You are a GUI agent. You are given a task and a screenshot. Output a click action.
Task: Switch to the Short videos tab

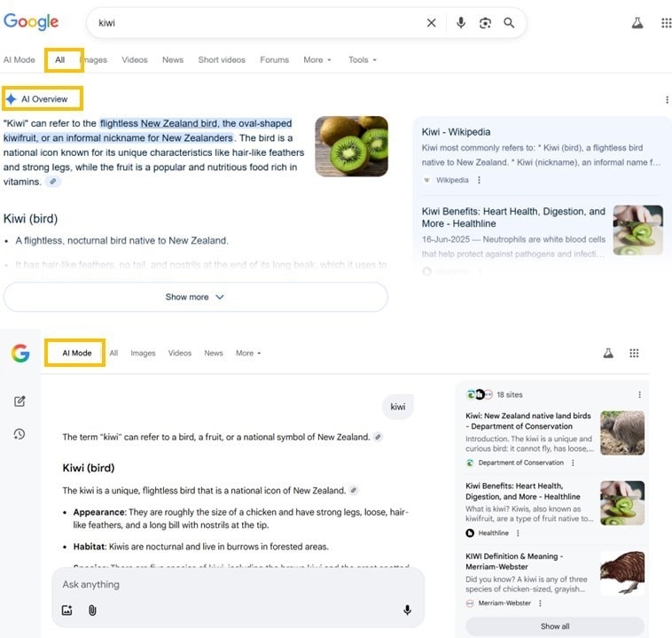[222, 60]
